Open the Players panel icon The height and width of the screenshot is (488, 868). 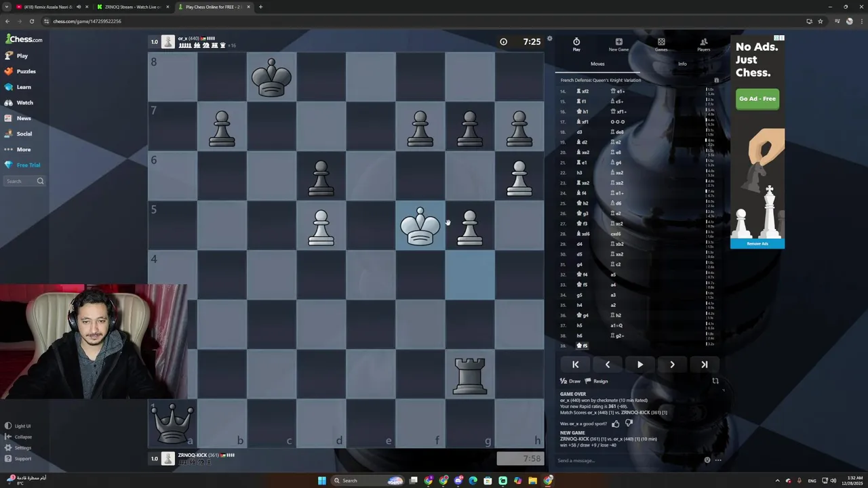[x=704, y=45]
